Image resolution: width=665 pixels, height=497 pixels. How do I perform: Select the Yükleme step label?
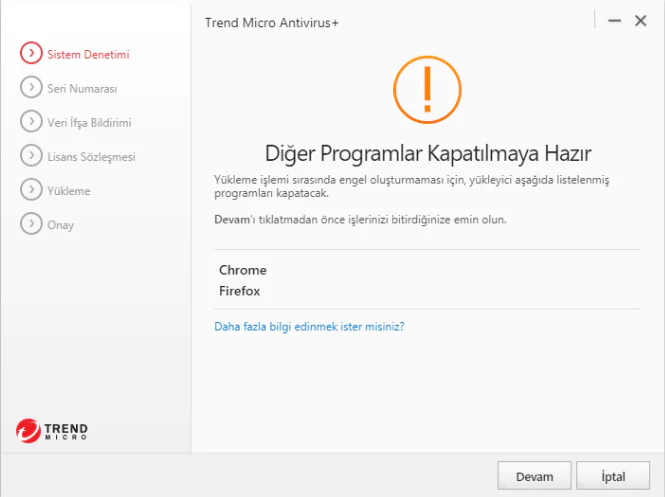tap(69, 191)
